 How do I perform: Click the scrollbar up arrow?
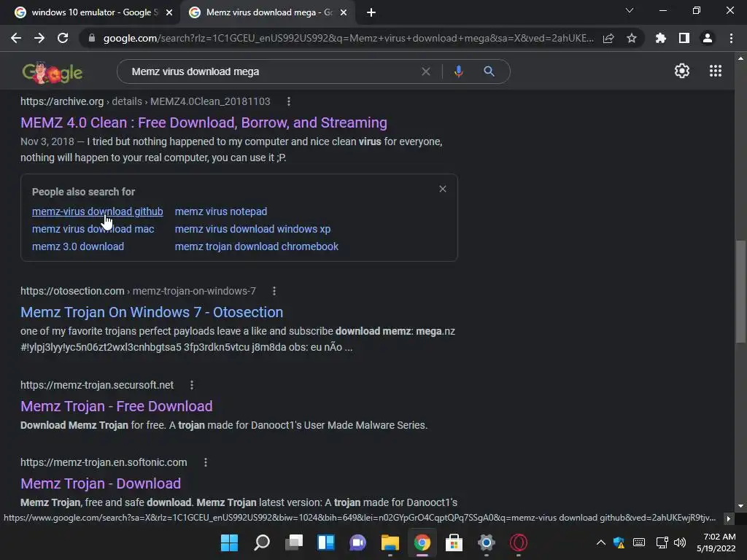(740, 58)
